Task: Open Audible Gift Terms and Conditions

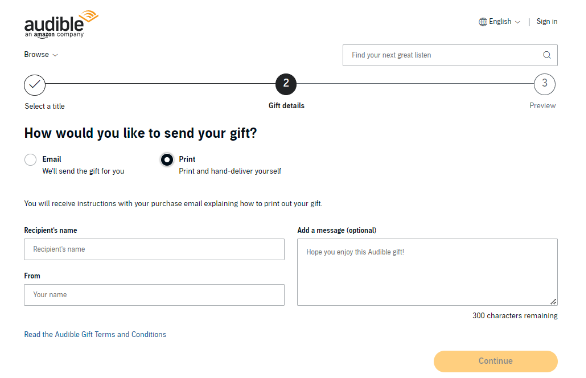Action: [x=95, y=334]
